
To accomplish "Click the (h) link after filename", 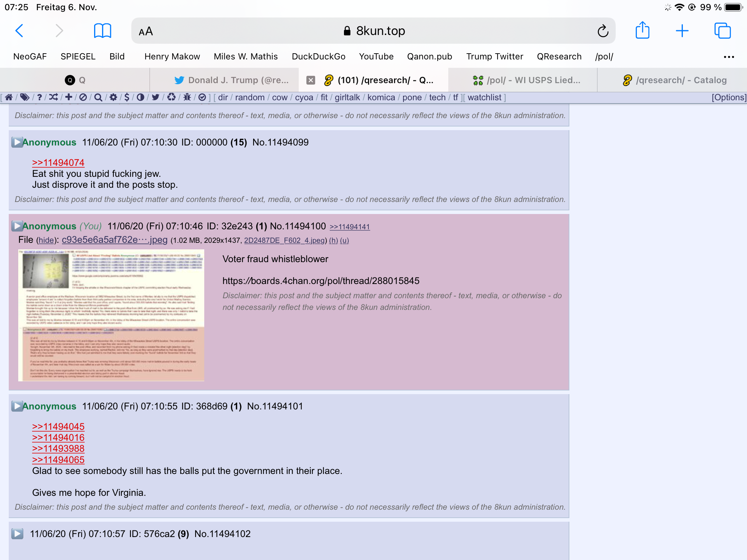I will (x=333, y=240).
